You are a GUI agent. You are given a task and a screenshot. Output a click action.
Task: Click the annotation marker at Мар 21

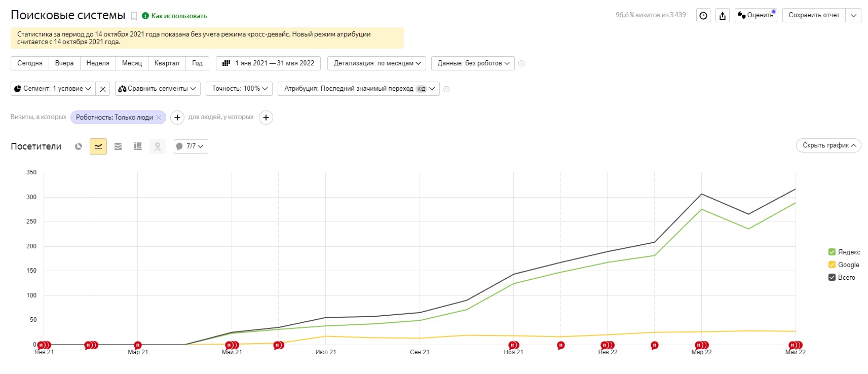[x=137, y=345]
